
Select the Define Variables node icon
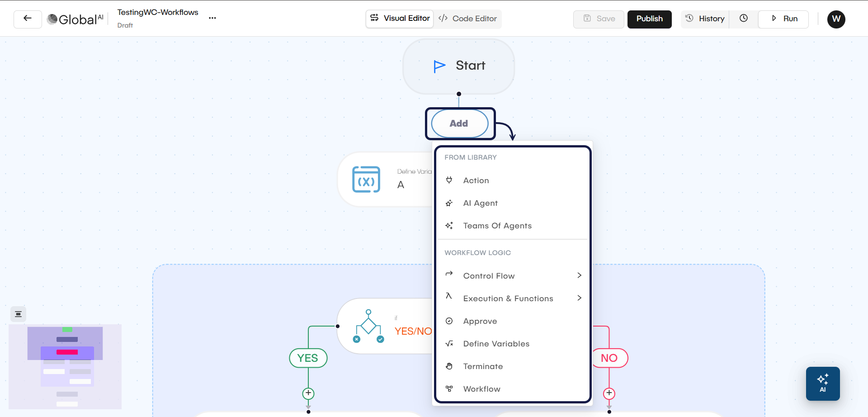point(366,180)
